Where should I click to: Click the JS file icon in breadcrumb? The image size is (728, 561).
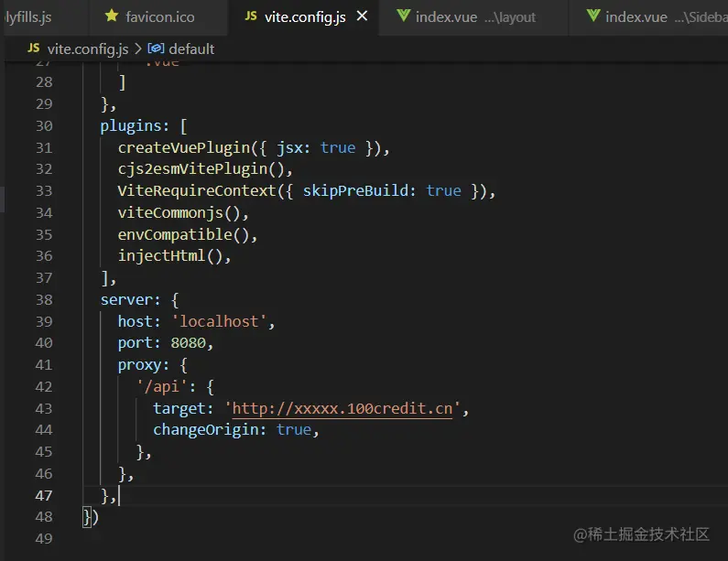pos(34,48)
